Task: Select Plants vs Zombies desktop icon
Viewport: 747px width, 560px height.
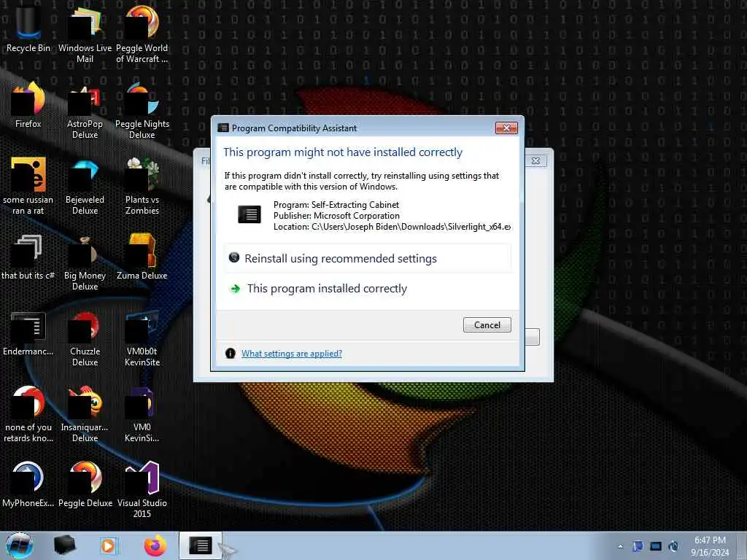Action: 142,186
